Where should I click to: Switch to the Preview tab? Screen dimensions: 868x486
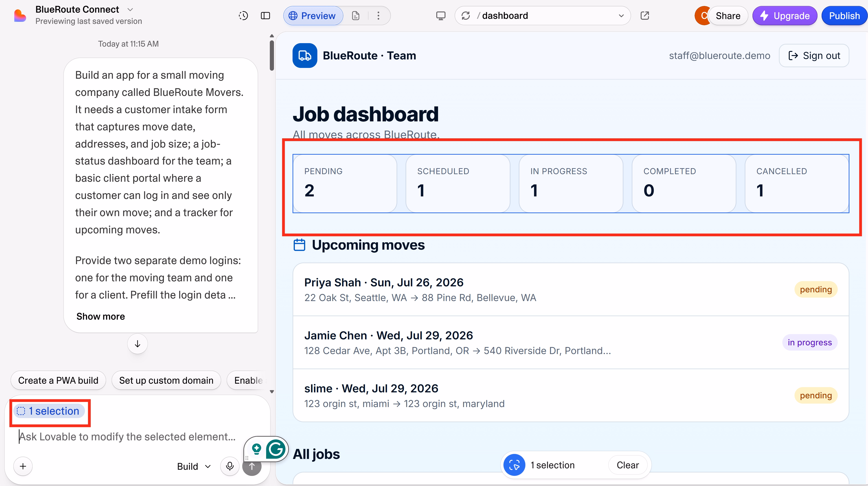313,16
